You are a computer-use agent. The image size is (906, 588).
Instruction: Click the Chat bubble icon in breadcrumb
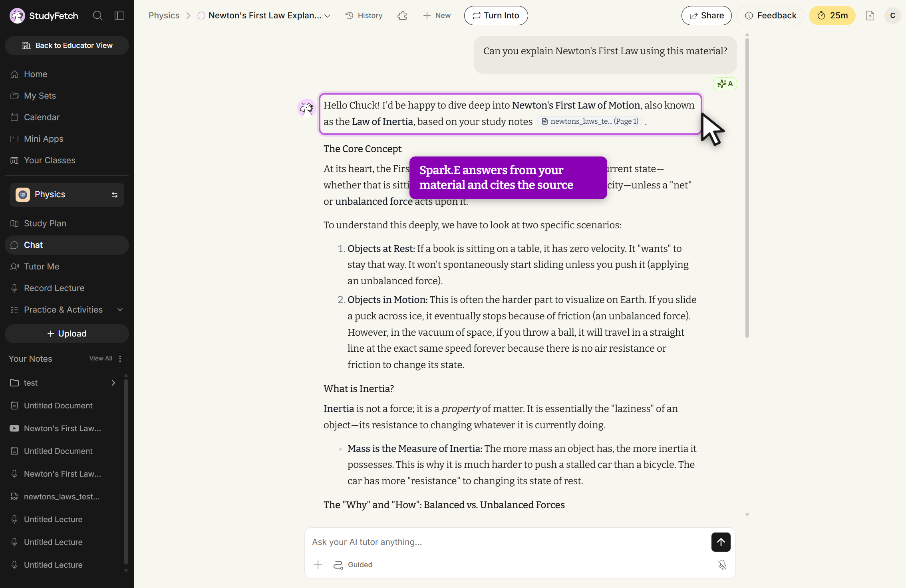coord(201,16)
